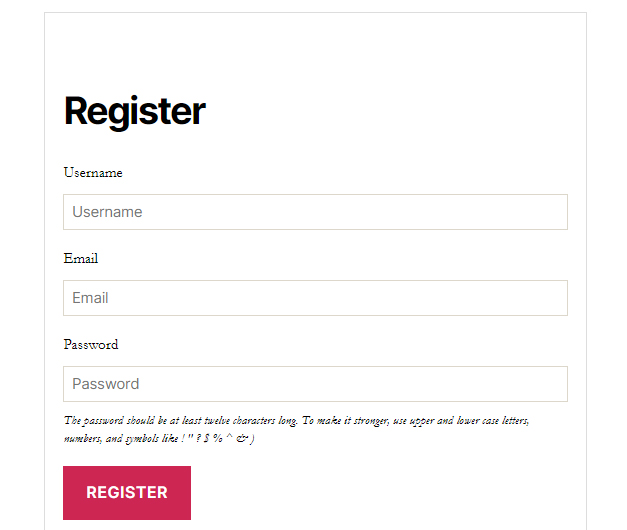Click the Password label text
Viewport: 627px width, 530px height.
[x=91, y=345]
